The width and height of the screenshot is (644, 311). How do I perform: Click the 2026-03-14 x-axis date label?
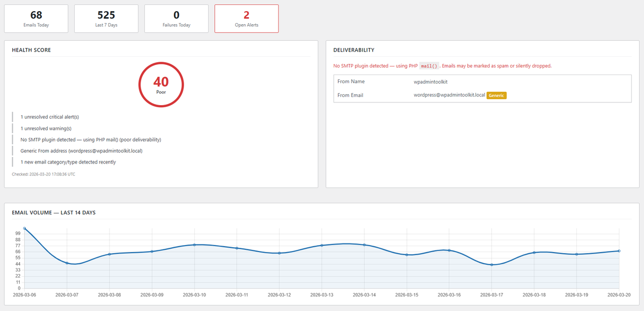(364, 294)
